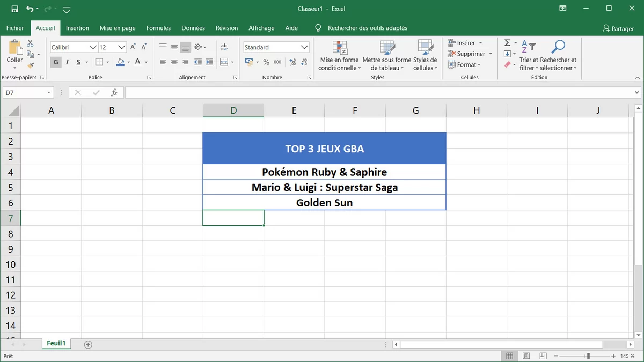Open Styles de cellules dropdown
The image size is (644, 362).
[x=425, y=55]
